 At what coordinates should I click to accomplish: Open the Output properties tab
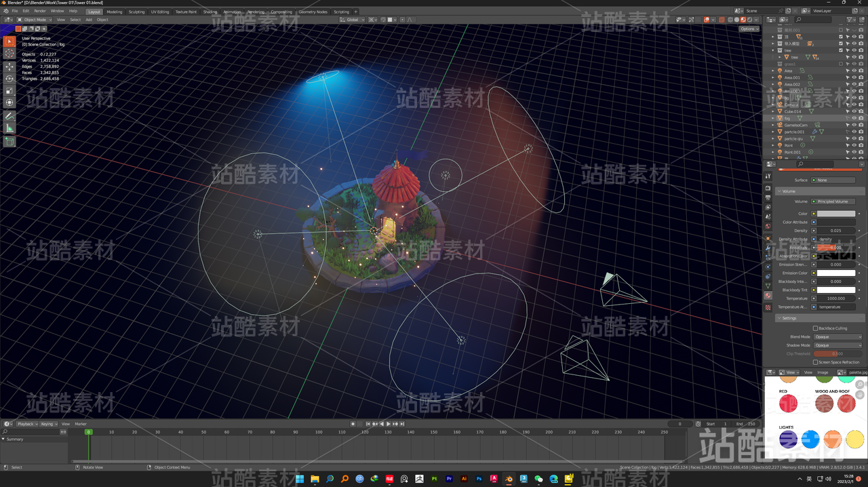click(768, 197)
